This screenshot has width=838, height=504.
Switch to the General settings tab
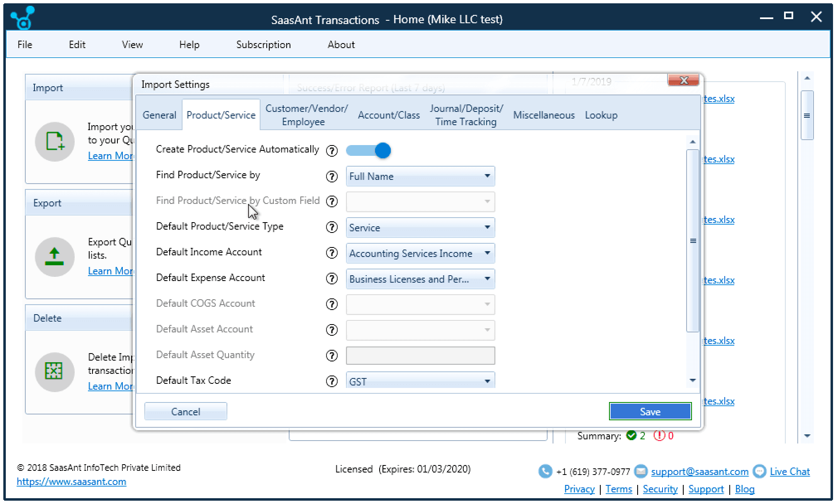tap(158, 115)
